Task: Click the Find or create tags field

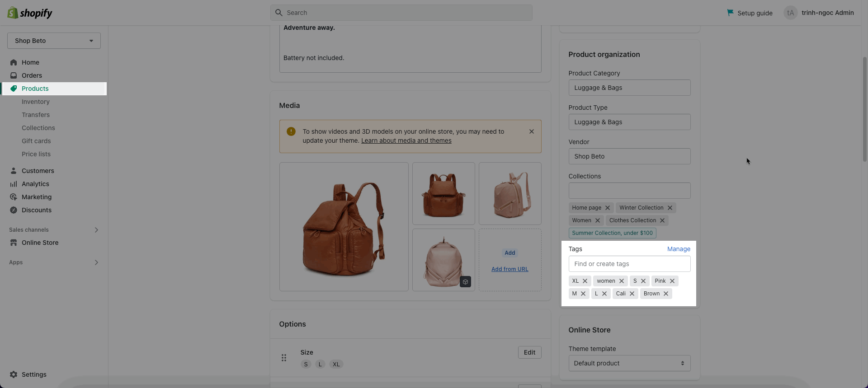Action: click(x=629, y=264)
